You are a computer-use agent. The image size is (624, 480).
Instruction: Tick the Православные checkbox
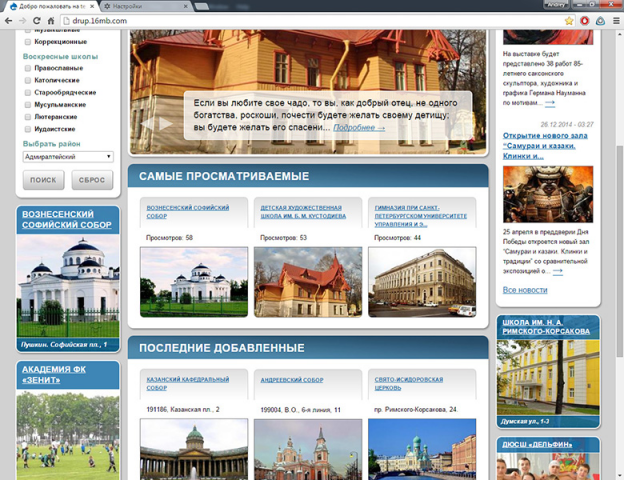click(28, 68)
